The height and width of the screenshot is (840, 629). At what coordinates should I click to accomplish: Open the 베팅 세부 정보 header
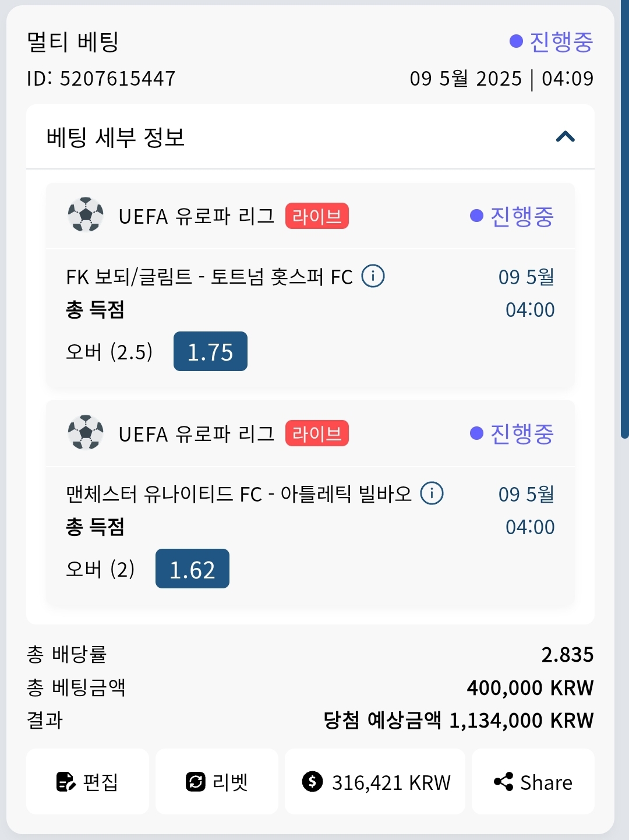116,137
